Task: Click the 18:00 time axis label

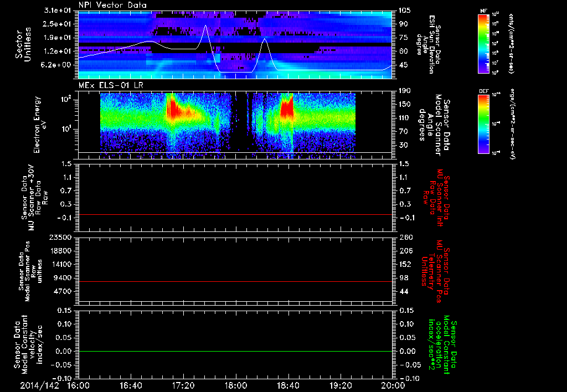Action: point(236,385)
